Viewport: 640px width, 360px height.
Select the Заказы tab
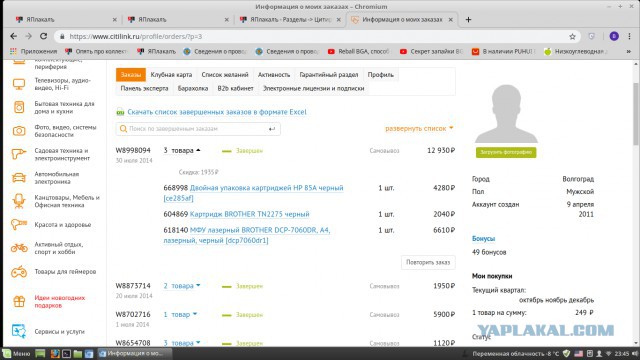[x=131, y=75]
